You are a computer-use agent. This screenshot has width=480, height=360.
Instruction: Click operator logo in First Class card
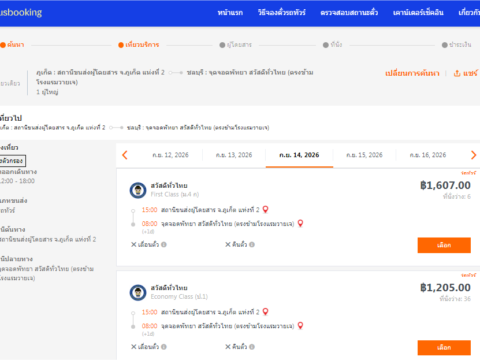pos(138,190)
